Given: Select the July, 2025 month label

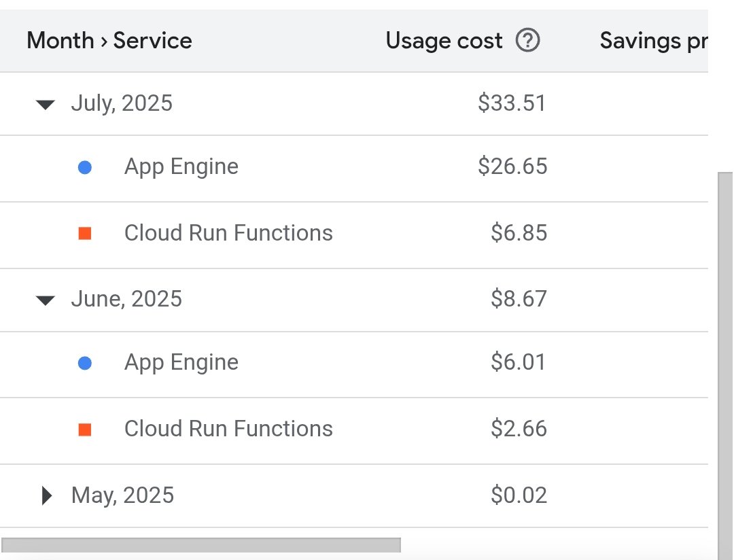Looking at the screenshot, I should (x=122, y=103).
